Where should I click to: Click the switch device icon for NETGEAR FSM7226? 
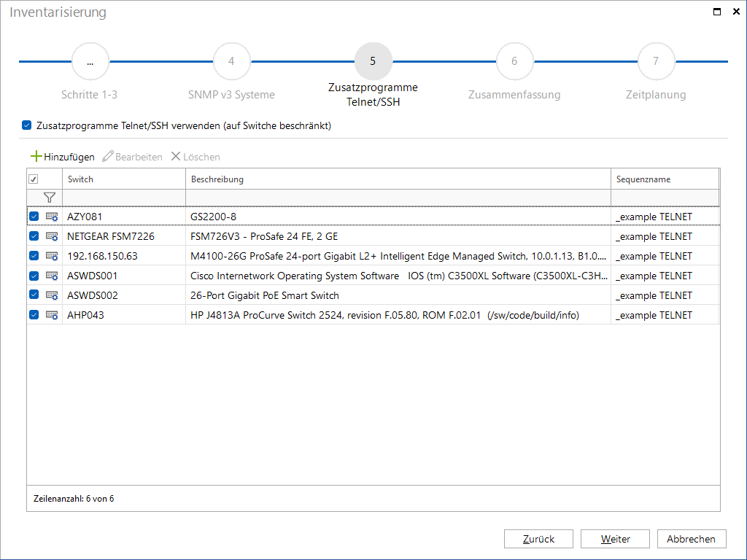[x=52, y=236]
